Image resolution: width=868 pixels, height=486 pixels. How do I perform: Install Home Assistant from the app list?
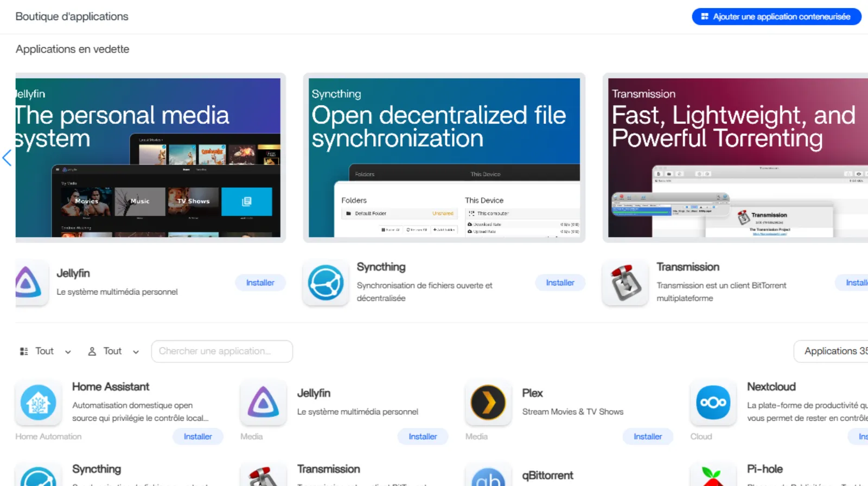pyautogui.click(x=197, y=437)
